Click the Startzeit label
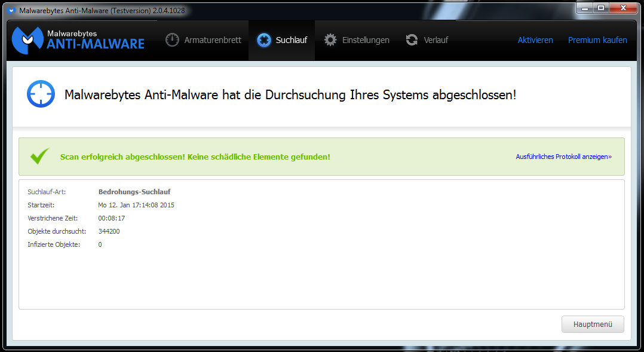 pos(41,205)
